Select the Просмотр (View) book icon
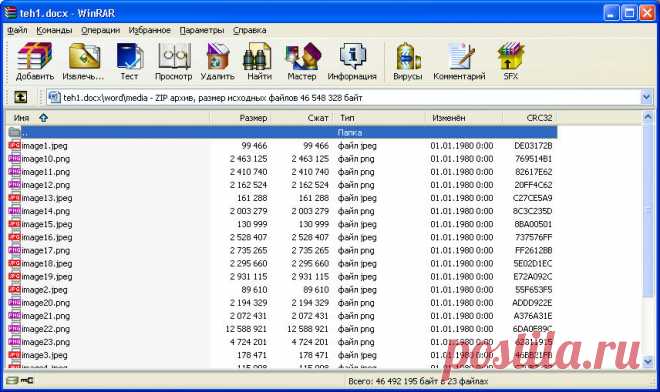Screen dimensions: 660x392 (x=173, y=61)
